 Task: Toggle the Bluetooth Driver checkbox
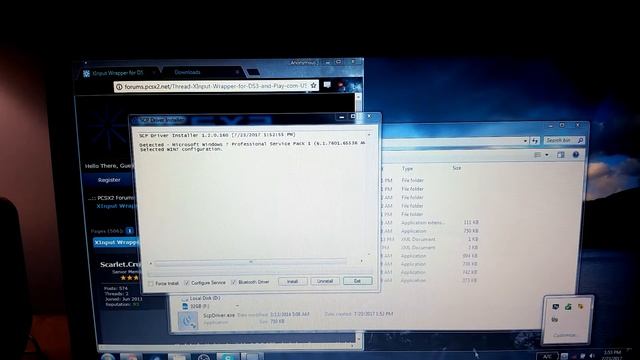tap(233, 282)
